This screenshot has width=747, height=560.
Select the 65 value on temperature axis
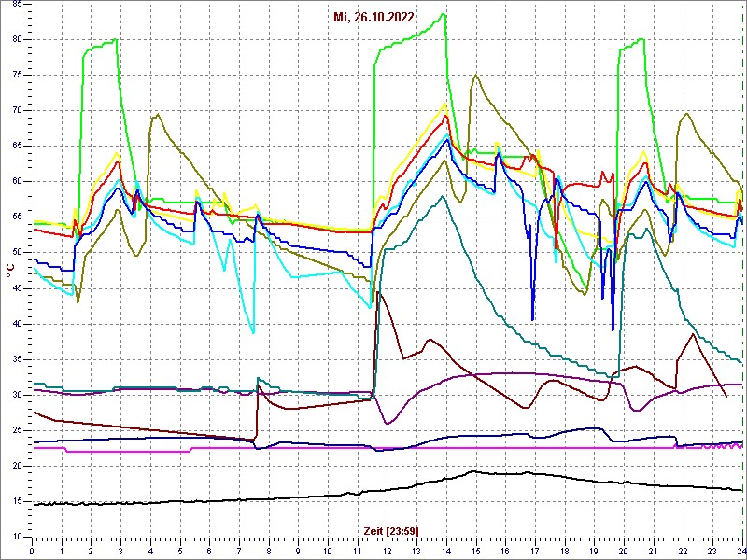pos(16,147)
